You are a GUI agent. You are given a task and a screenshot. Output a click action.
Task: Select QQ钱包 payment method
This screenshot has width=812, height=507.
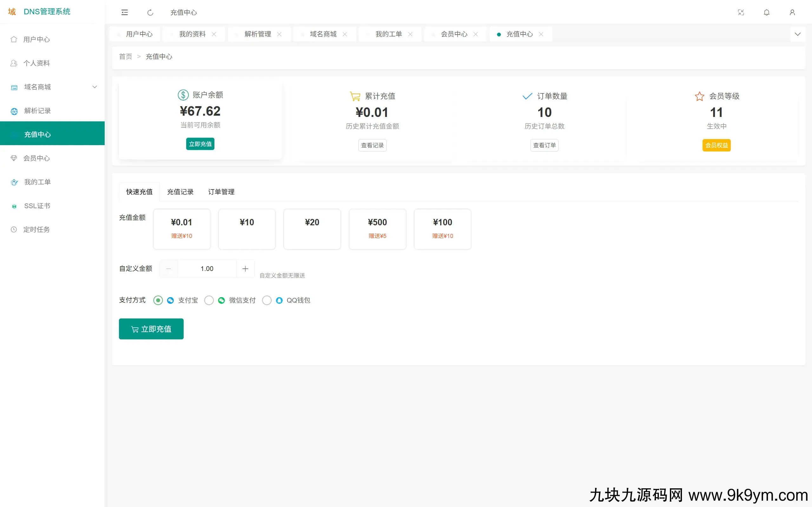pos(267,300)
